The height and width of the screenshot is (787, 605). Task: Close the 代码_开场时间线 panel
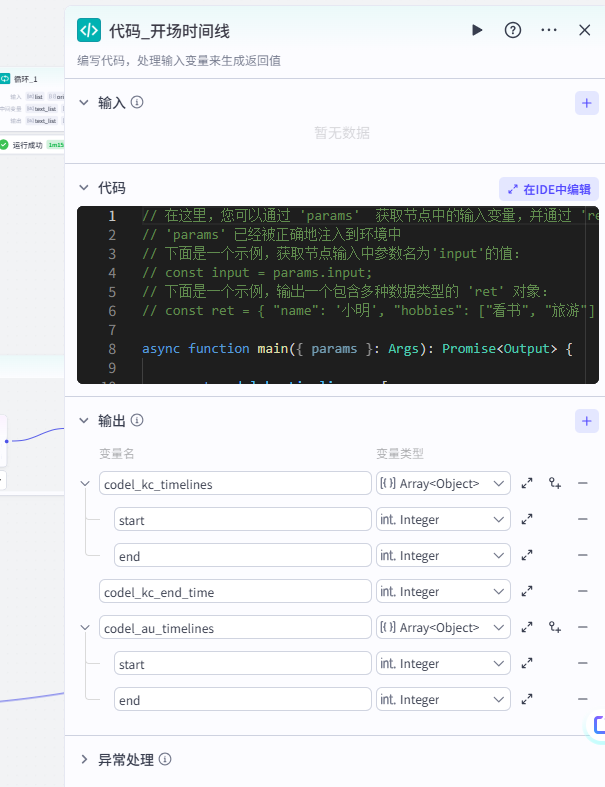pos(584,30)
